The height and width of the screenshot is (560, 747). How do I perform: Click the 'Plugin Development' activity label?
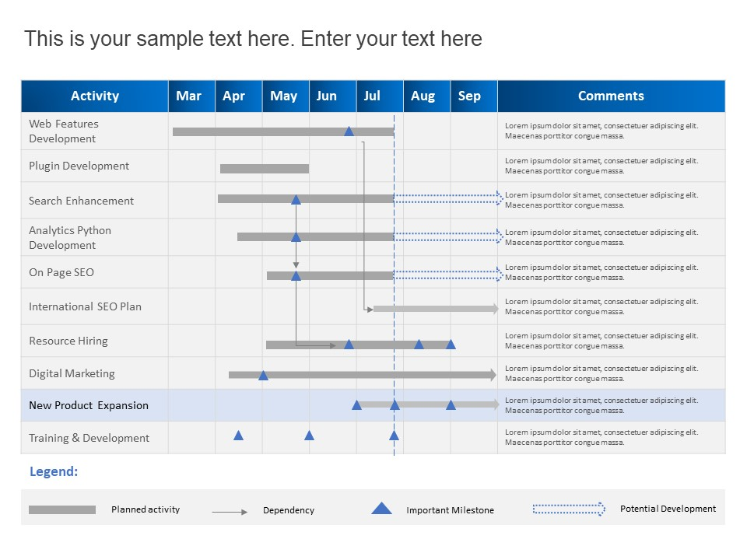[x=79, y=166]
